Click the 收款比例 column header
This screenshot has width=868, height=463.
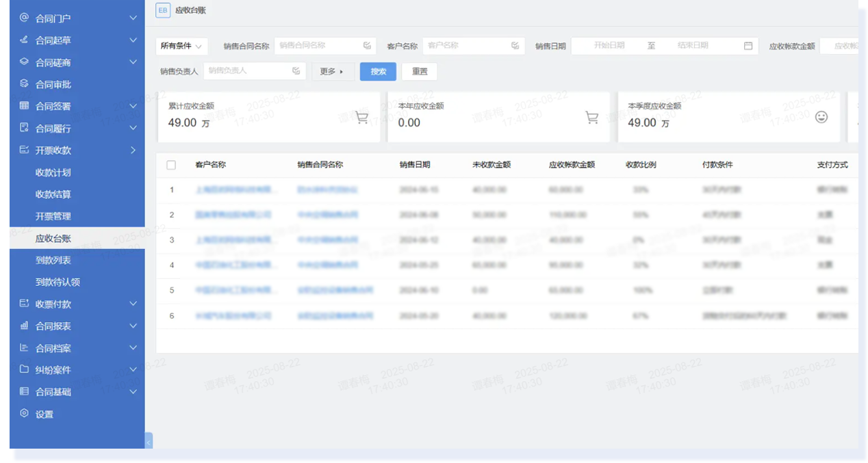click(x=641, y=165)
